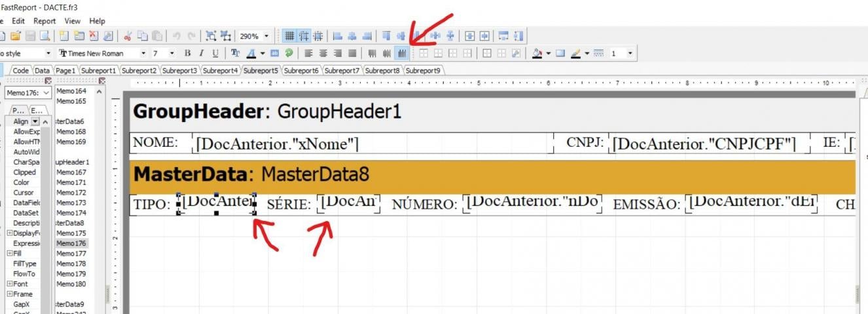This screenshot has width=868, height=314.
Task: Justify text alignment
Action: click(352, 53)
